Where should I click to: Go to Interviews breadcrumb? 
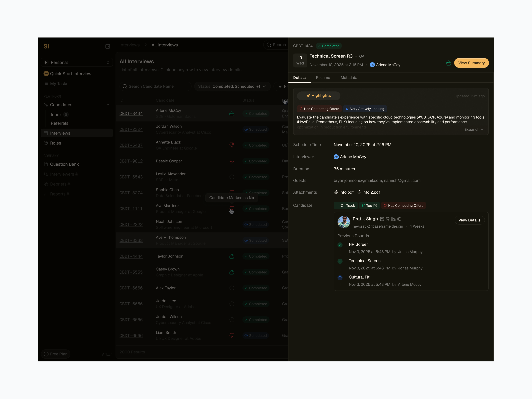pos(130,45)
